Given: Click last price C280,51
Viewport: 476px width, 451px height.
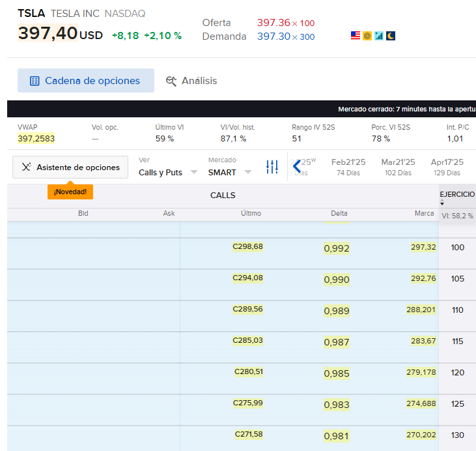Looking at the screenshot, I should [x=249, y=371].
